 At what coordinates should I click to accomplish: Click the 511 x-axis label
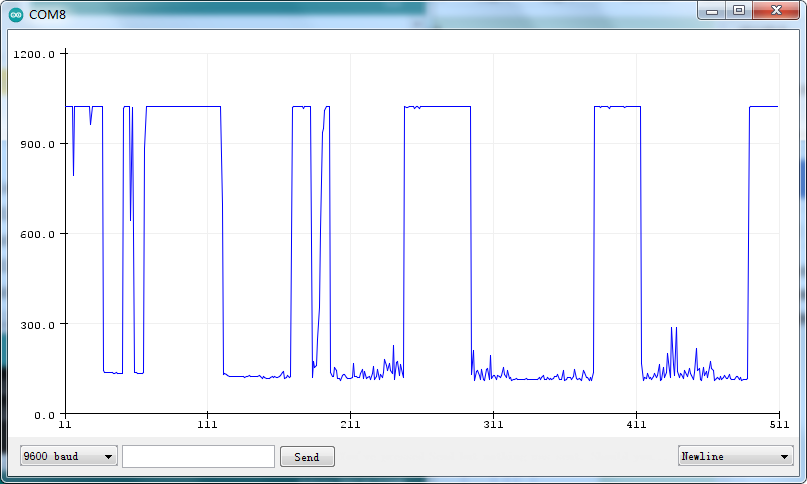click(780, 425)
